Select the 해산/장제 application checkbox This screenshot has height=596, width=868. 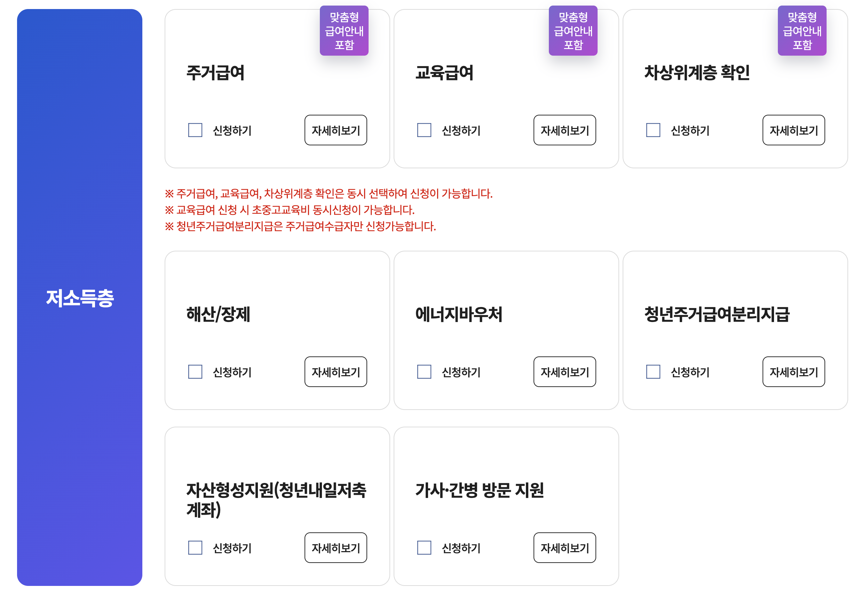click(x=195, y=372)
